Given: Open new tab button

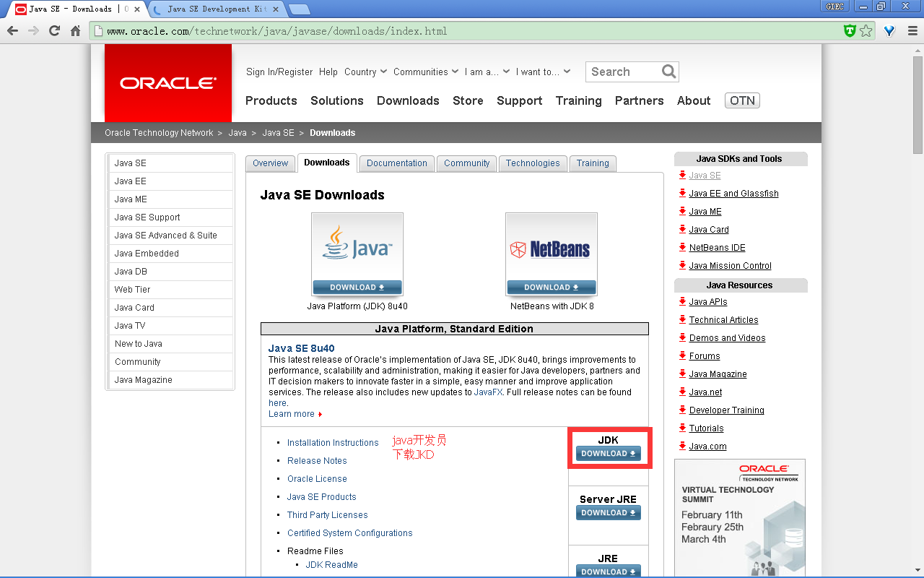Looking at the screenshot, I should (300, 9).
